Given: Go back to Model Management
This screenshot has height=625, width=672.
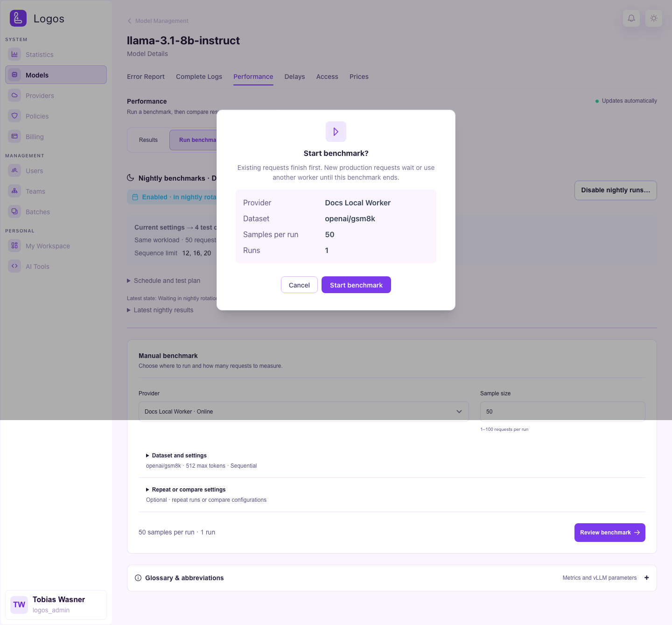Looking at the screenshot, I should (158, 21).
